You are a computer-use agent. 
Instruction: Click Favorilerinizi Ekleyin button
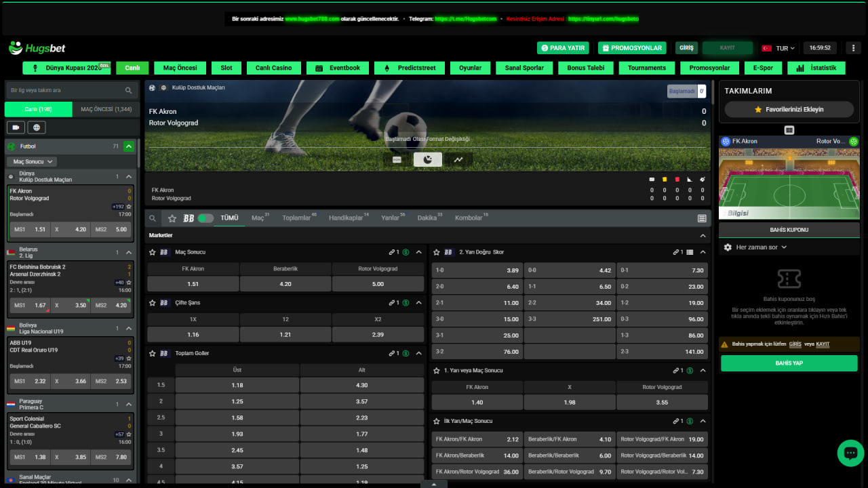click(789, 109)
